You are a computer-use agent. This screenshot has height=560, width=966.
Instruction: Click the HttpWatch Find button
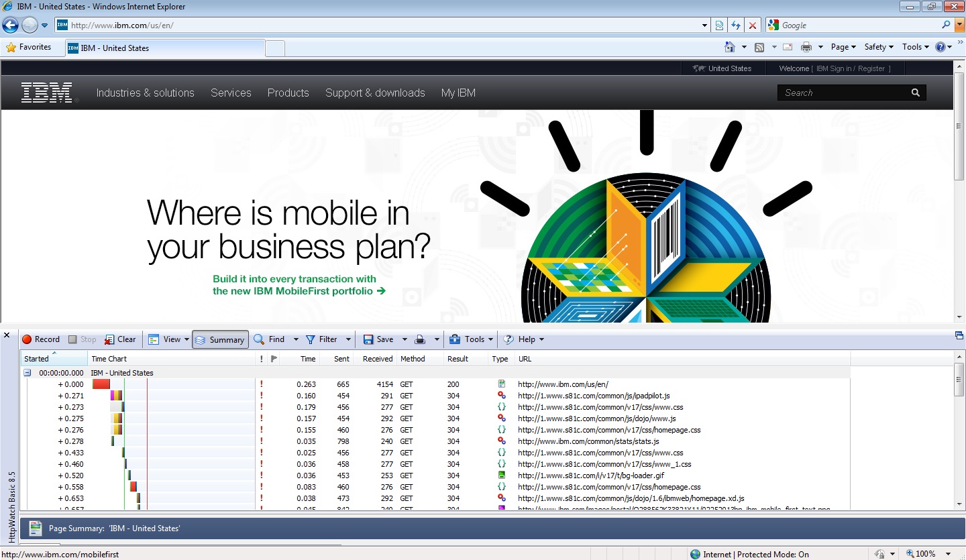click(270, 339)
